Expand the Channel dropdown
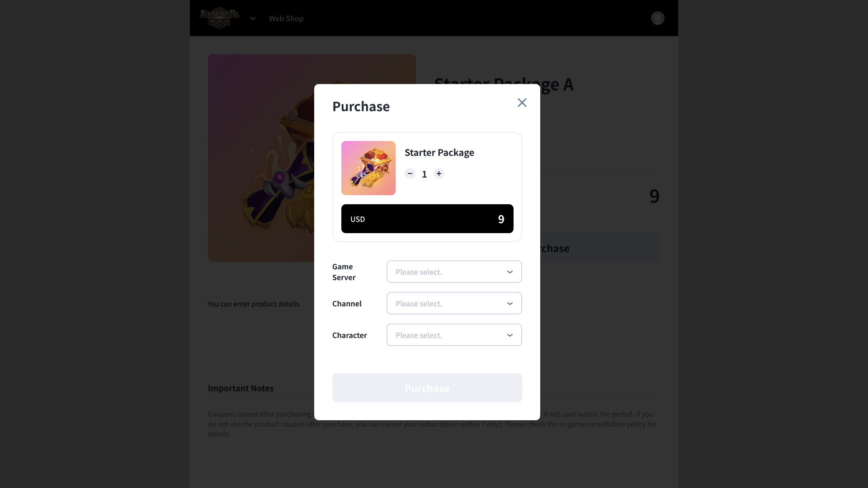 (x=454, y=303)
